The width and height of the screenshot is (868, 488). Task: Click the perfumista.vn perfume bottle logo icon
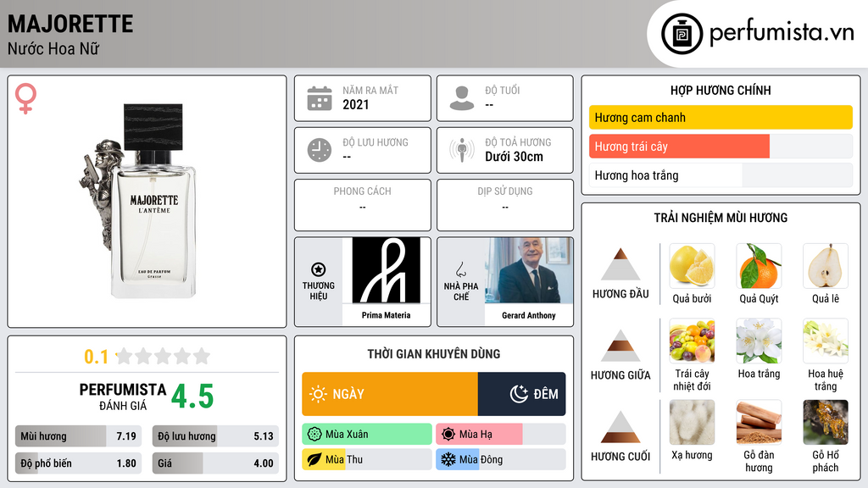click(x=682, y=34)
